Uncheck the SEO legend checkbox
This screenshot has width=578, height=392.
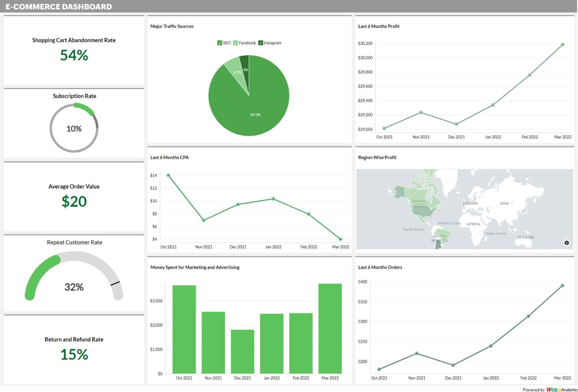219,43
